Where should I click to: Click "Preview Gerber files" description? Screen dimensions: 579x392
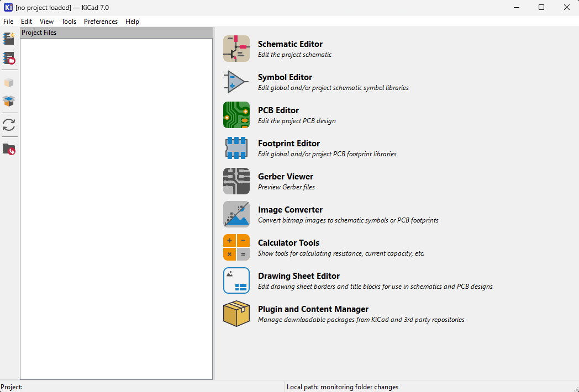point(286,187)
